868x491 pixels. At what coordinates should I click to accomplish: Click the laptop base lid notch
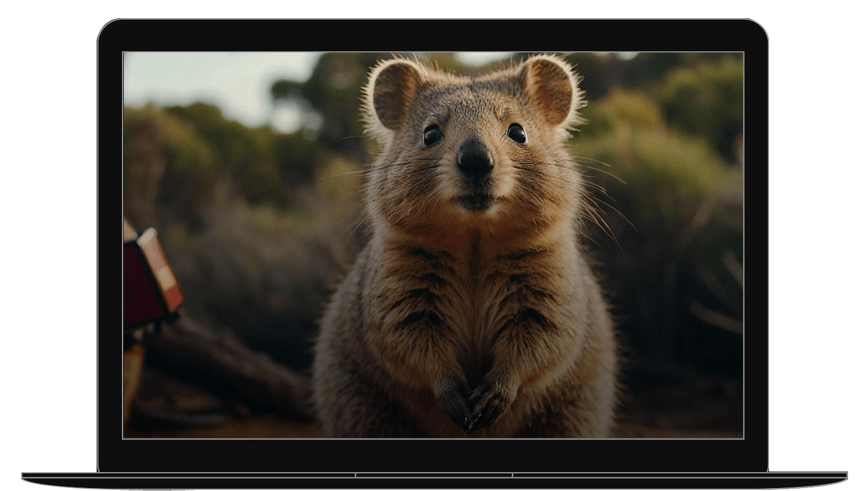[433, 475]
